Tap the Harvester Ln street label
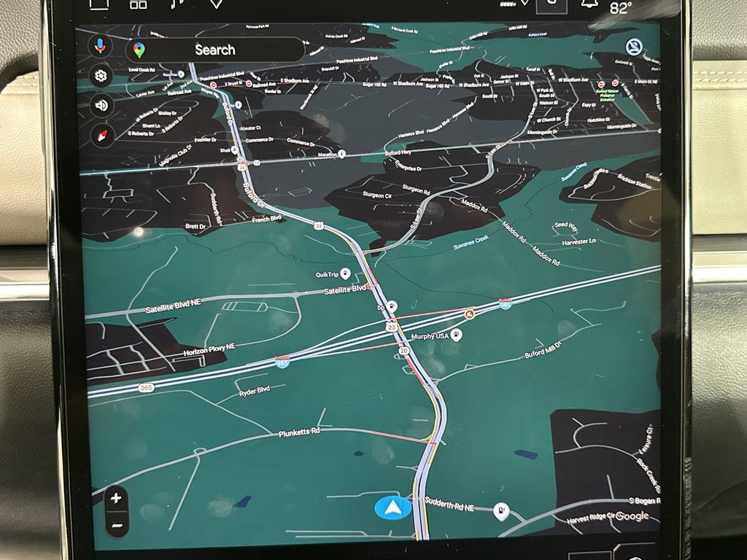 tap(578, 242)
